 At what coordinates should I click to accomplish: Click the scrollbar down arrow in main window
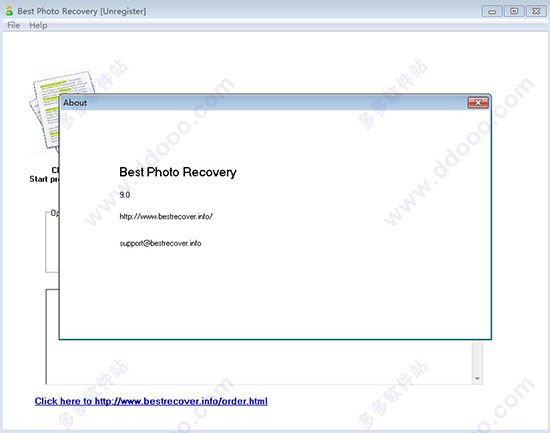[x=477, y=378]
